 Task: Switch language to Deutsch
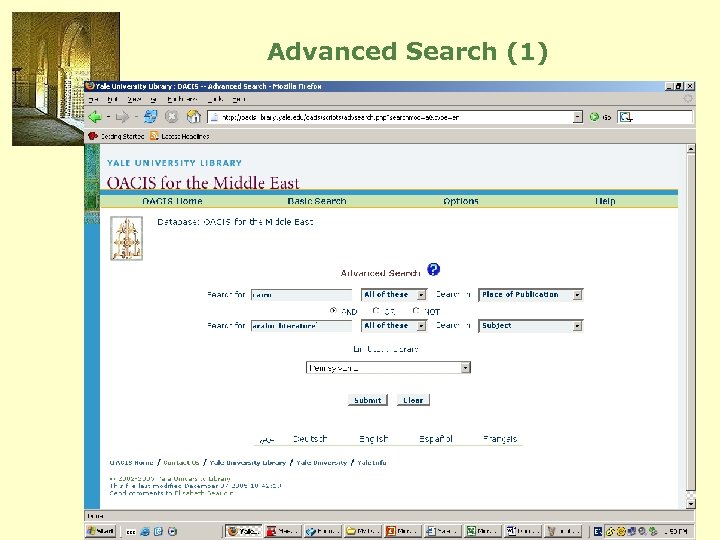pos(310,439)
